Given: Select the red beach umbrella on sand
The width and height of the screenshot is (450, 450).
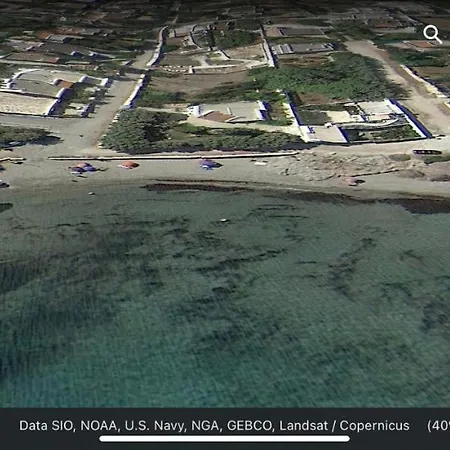Looking at the screenshot, I should coord(129,165).
